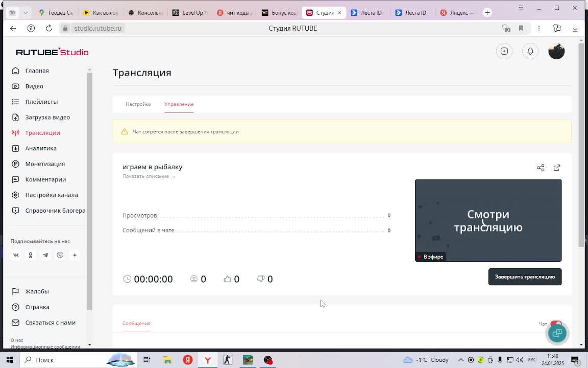Click the volume icon in tray
The height and width of the screenshot is (368, 588).
pyautogui.click(x=520, y=360)
